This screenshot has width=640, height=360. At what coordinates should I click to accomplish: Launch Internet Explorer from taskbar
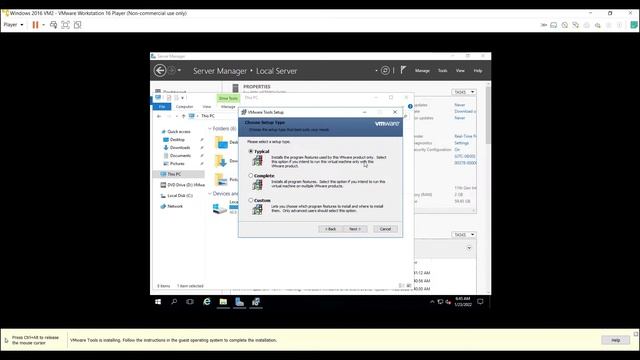click(x=207, y=302)
